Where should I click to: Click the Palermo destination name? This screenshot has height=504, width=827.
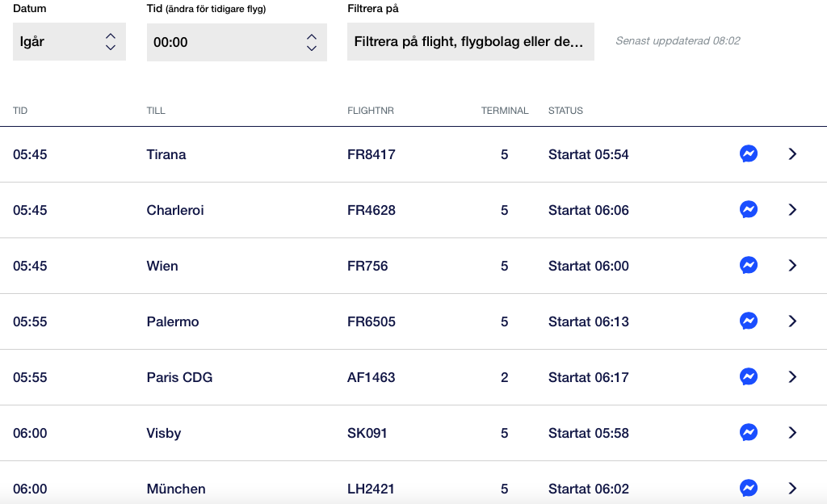tap(173, 321)
